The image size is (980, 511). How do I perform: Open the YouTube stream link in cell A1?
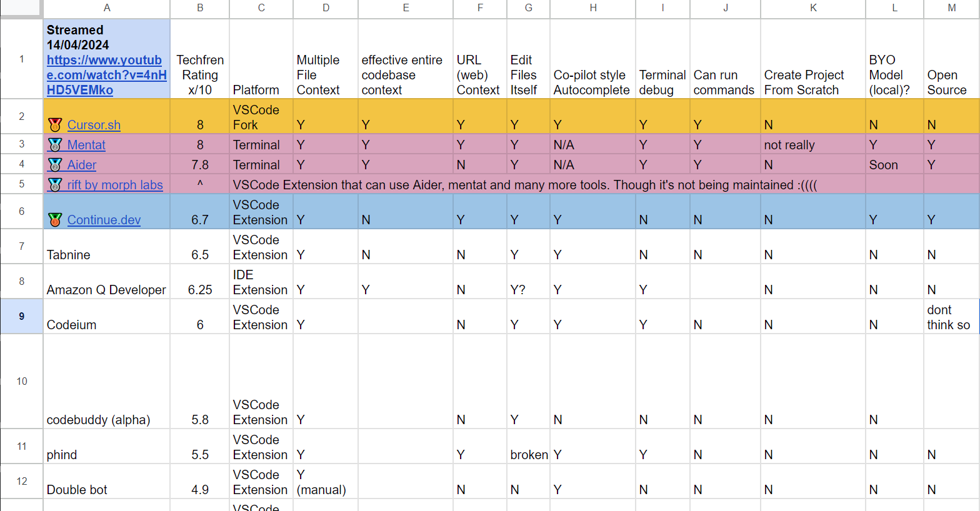(106, 75)
